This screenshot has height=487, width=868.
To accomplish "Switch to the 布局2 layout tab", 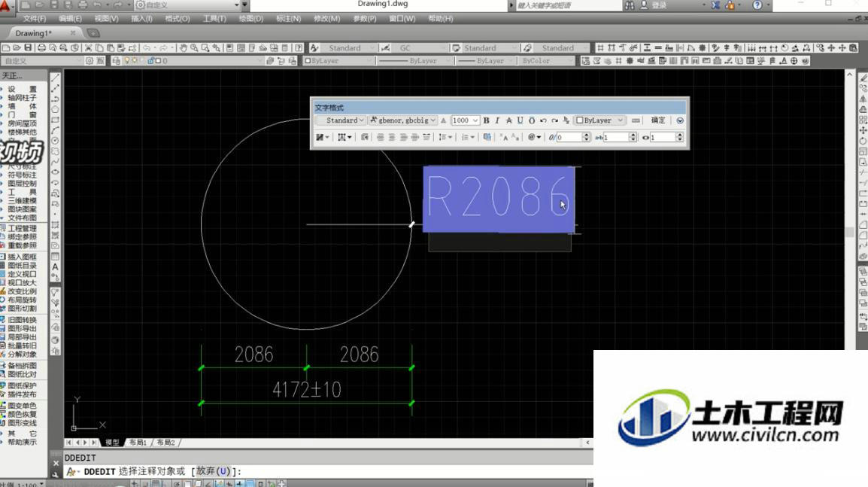I will point(165,442).
